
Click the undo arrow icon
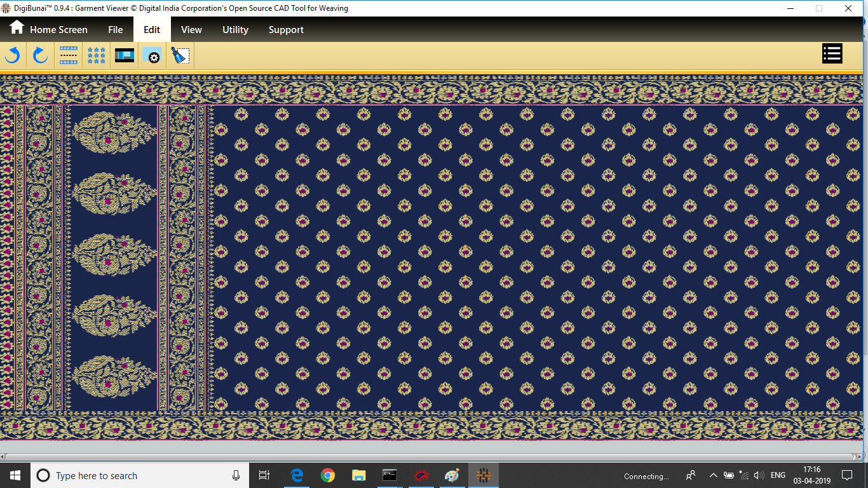coord(13,56)
